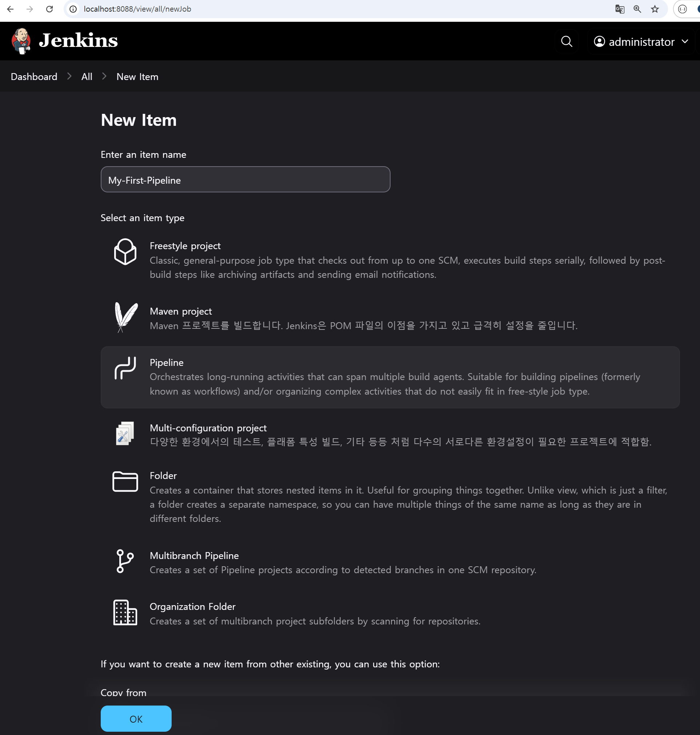This screenshot has width=700, height=735.
Task: Expand chevron after All breadcrumb
Action: point(104,76)
